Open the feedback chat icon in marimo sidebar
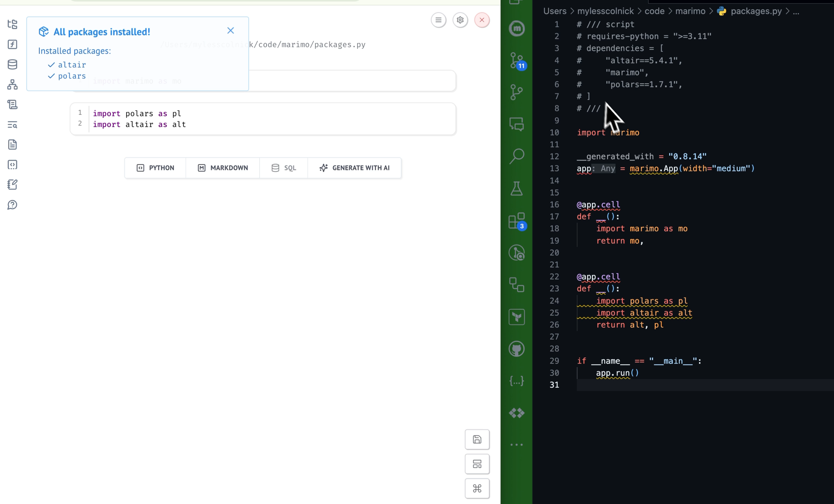Viewport: 834px width, 504px height. (x=13, y=205)
